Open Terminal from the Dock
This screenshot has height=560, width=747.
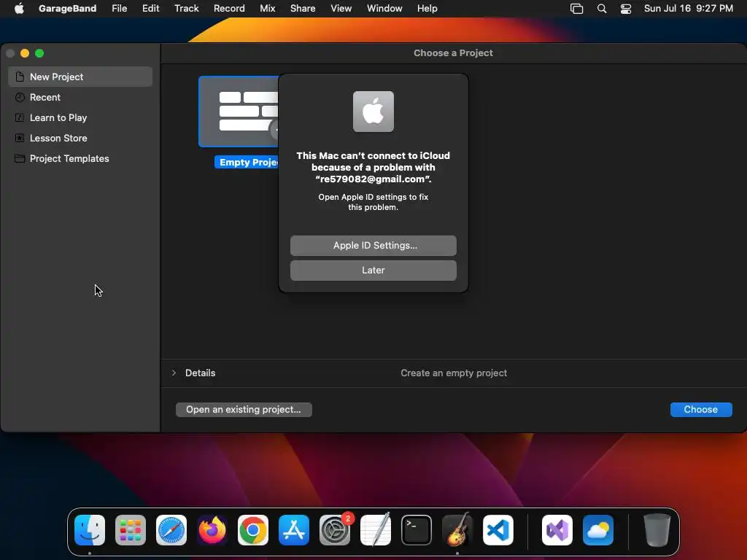417,530
